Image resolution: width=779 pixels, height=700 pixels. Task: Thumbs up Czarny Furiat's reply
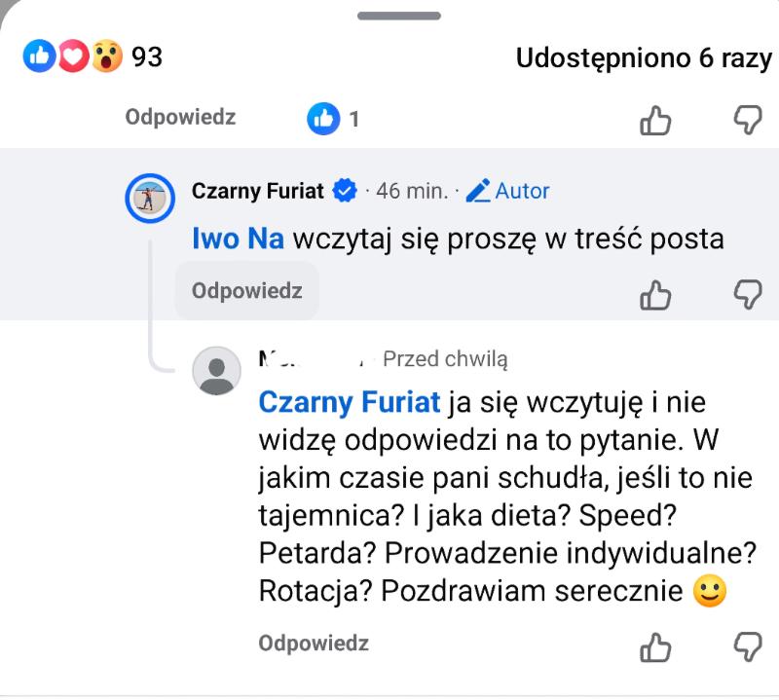click(x=655, y=293)
